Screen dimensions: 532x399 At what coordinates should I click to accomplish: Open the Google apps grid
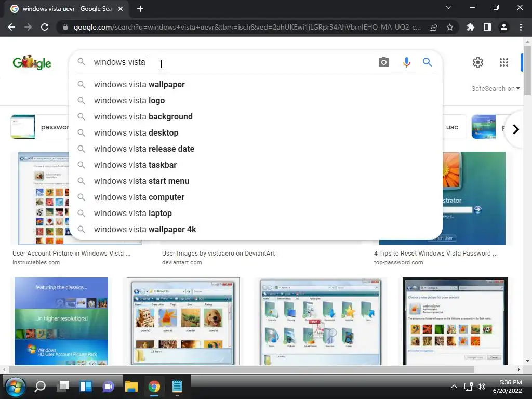coord(504,62)
